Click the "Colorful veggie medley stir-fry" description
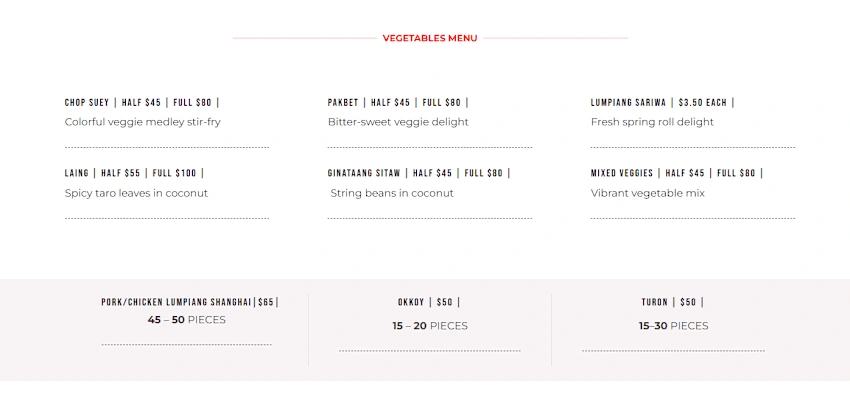850x403 pixels. click(x=143, y=122)
